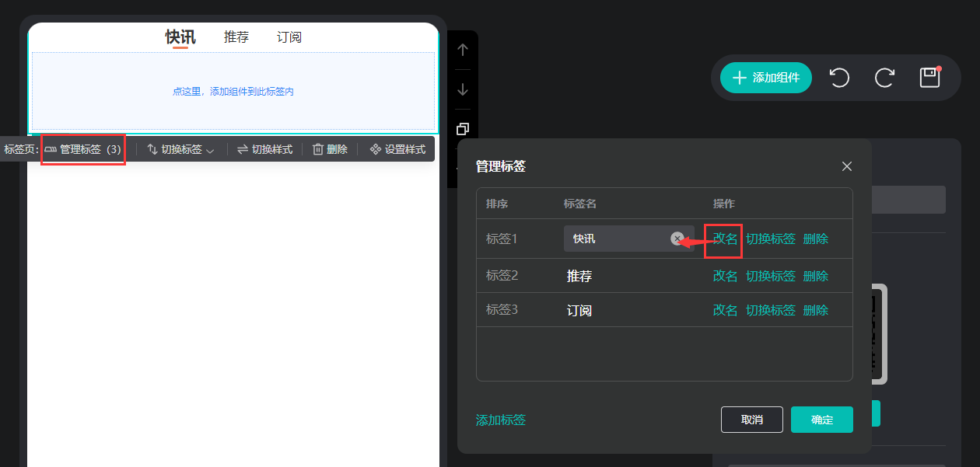Open 设置样式 in the tab toolbar
The width and height of the screenshot is (980, 467).
click(x=397, y=149)
